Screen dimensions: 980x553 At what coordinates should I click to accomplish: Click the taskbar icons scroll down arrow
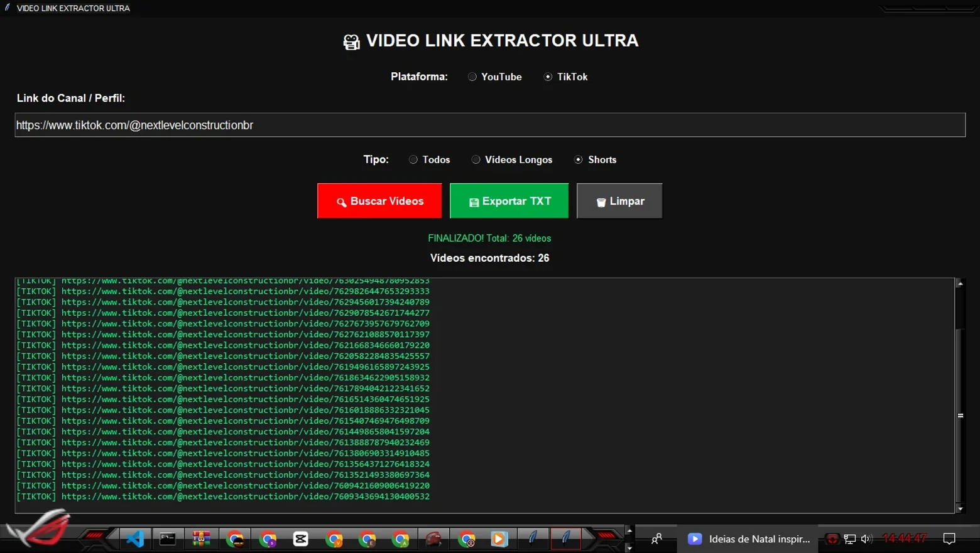tap(629, 547)
